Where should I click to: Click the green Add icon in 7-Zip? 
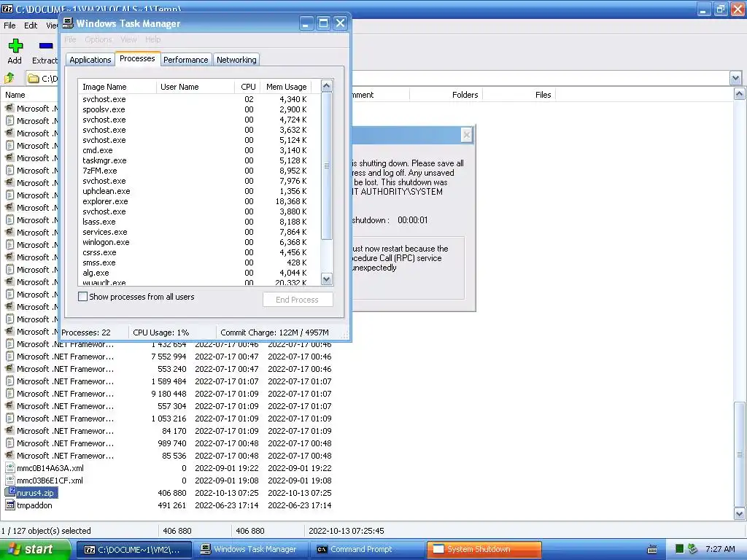pos(15,46)
